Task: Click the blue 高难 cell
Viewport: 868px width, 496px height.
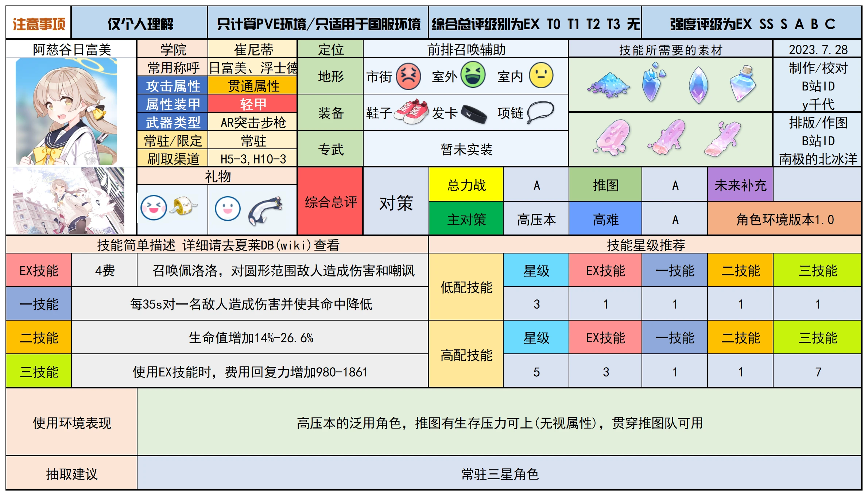Action: (605, 219)
